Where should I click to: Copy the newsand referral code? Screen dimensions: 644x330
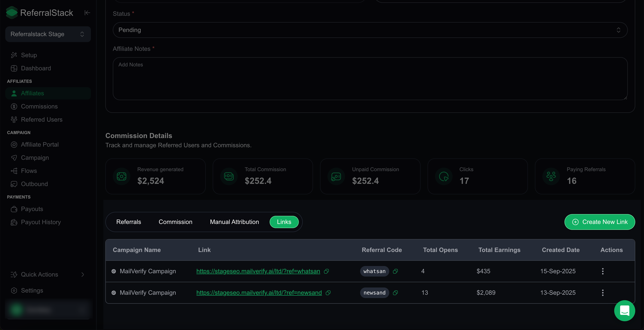[x=395, y=293]
